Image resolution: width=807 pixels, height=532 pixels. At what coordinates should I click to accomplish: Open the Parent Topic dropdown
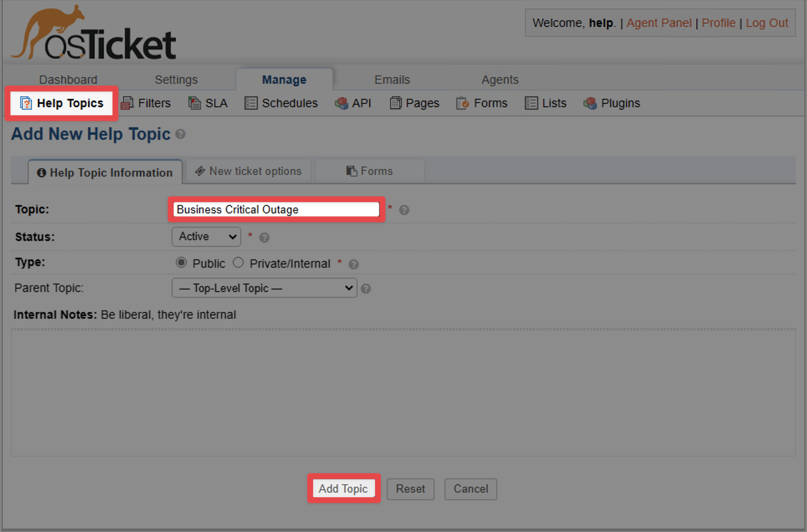[264, 288]
